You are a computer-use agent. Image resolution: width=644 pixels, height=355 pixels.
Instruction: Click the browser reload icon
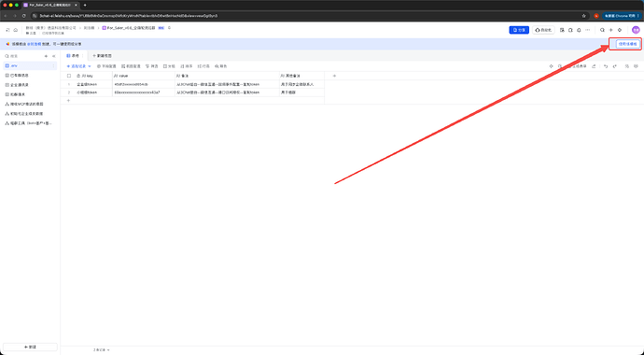pos(24,16)
